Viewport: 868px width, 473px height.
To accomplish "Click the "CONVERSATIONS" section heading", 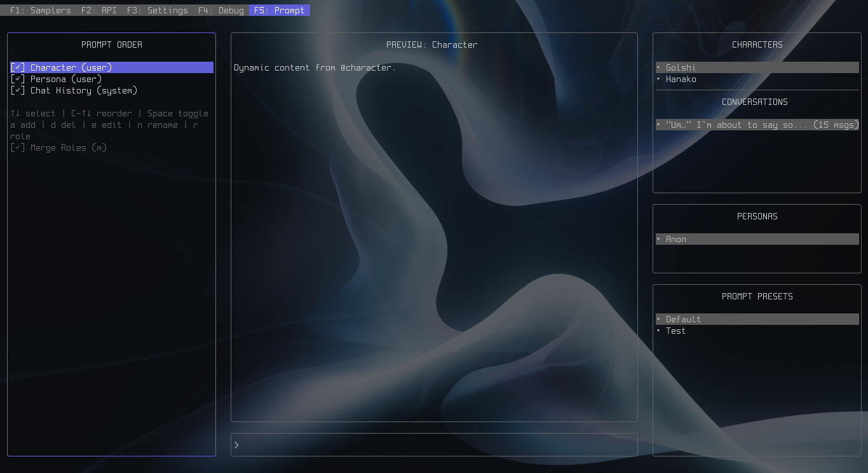I will click(755, 102).
